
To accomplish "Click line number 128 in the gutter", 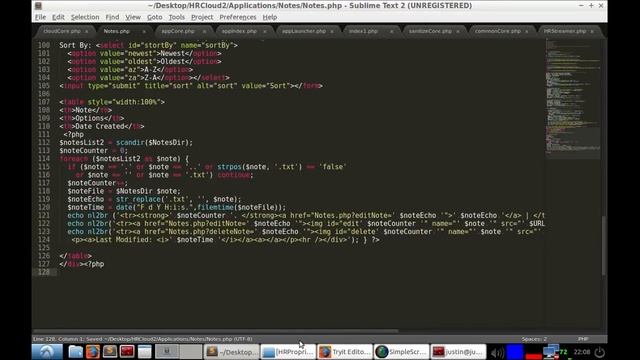I will tap(44, 272).
